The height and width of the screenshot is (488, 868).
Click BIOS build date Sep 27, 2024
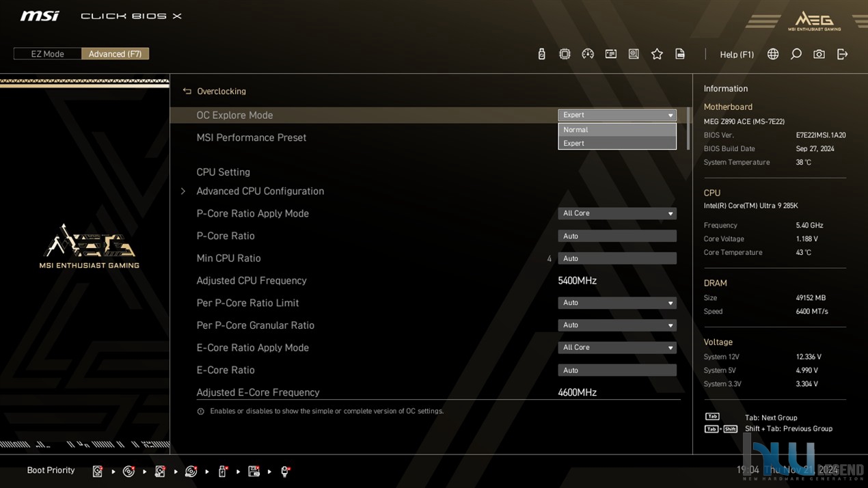coord(815,149)
